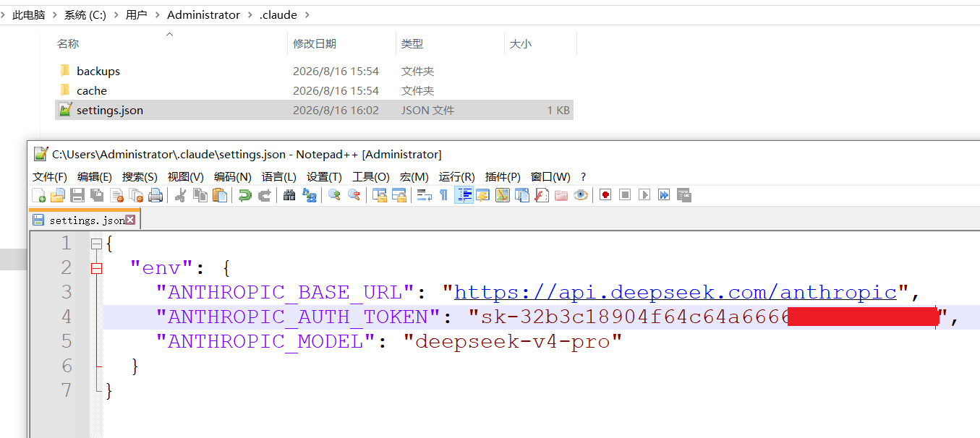Save the current file with toolbar icon
Image resolution: width=980 pixels, height=438 pixels.
click(x=77, y=195)
